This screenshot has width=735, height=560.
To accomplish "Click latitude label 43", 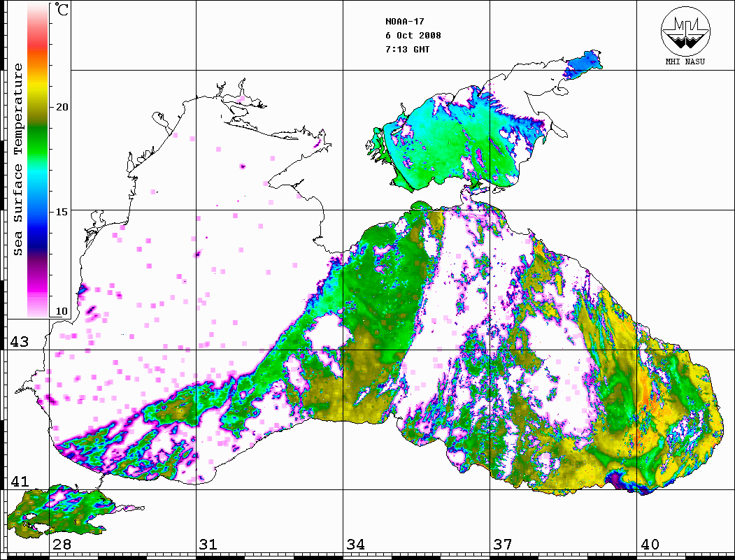I will pyautogui.click(x=20, y=342).
